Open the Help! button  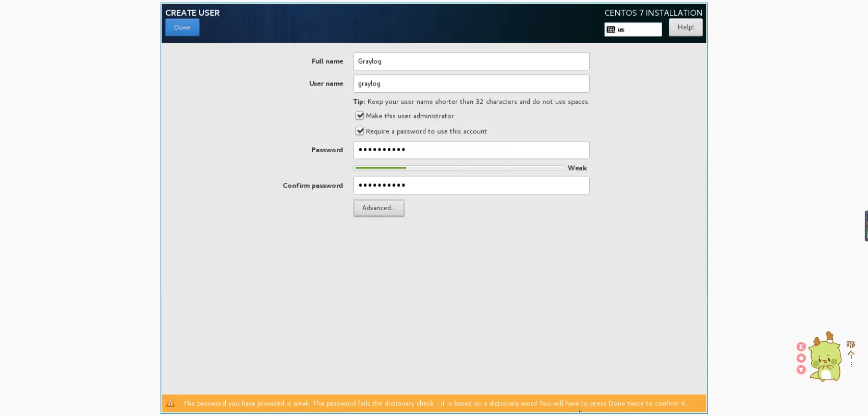[x=685, y=28]
